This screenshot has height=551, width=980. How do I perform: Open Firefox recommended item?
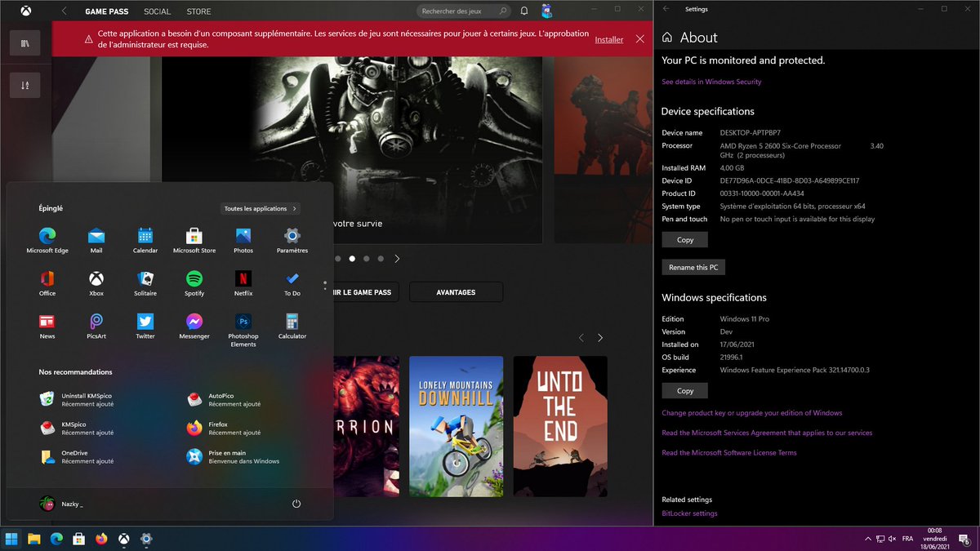[225, 429]
